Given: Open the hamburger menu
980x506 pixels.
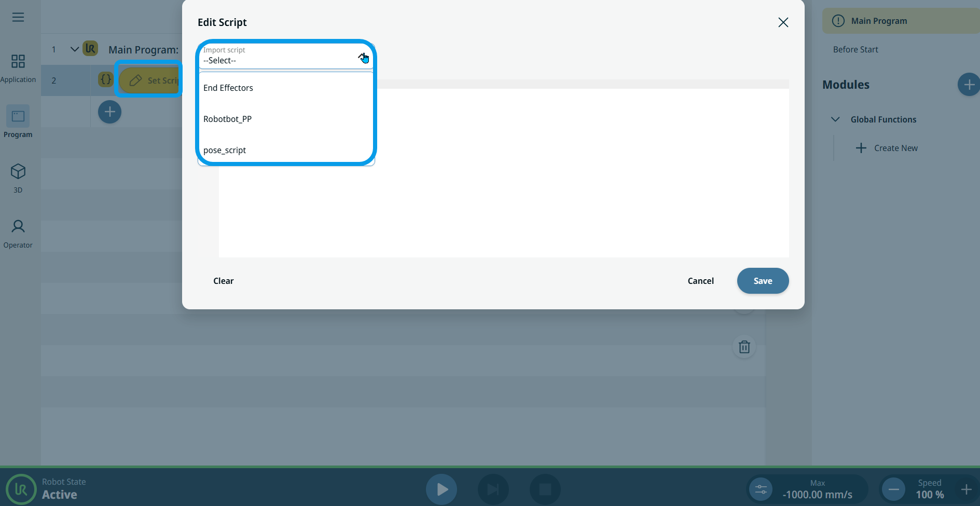Looking at the screenshot, I should [x=18, y=17].
